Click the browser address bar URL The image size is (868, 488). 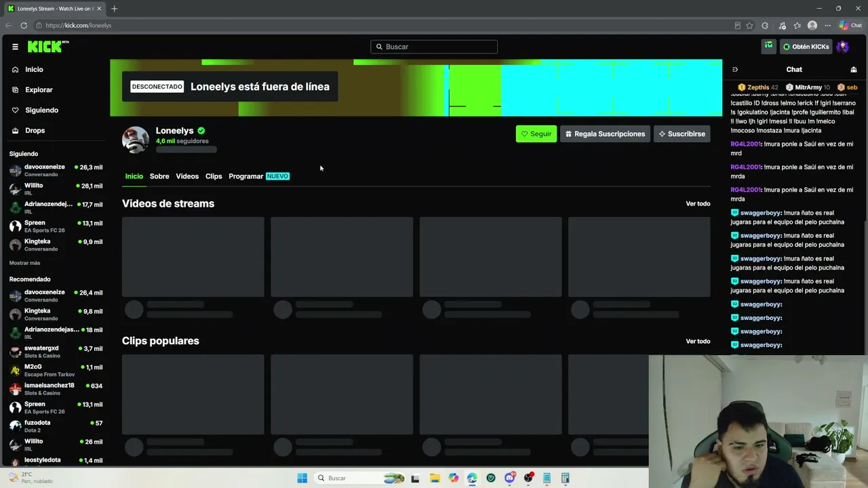79,25
